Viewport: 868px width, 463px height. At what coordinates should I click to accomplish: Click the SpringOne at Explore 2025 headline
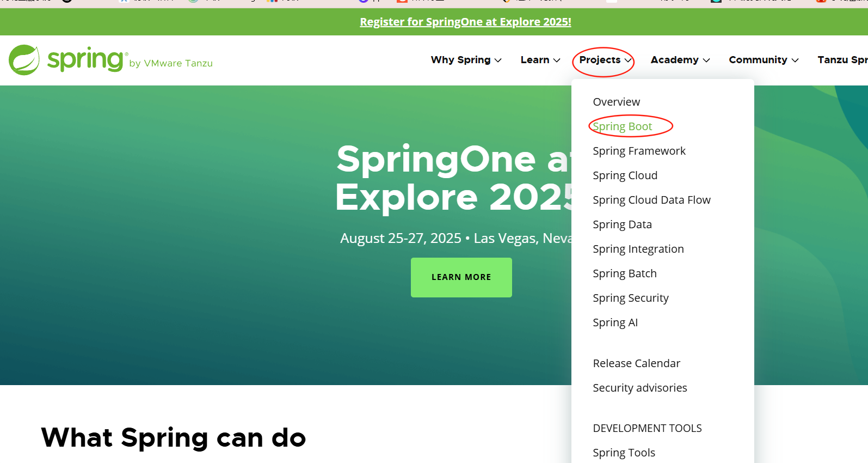coord(453,178)
